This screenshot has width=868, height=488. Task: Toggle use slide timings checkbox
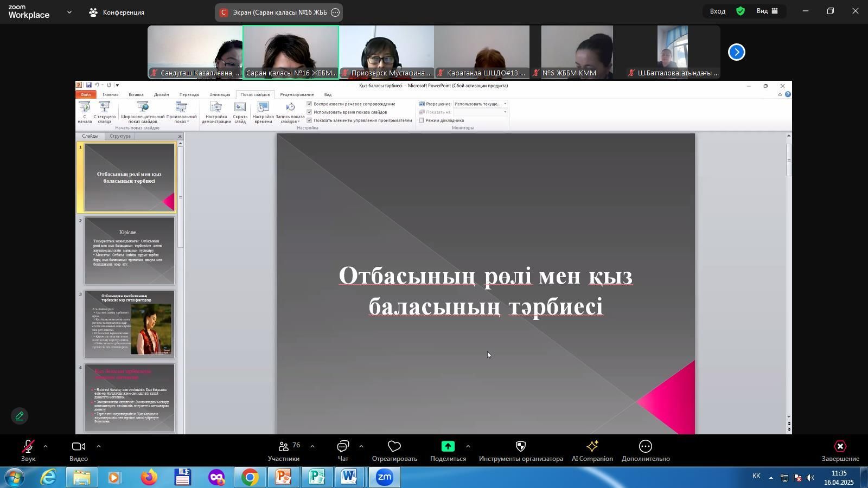pos(309,112)
